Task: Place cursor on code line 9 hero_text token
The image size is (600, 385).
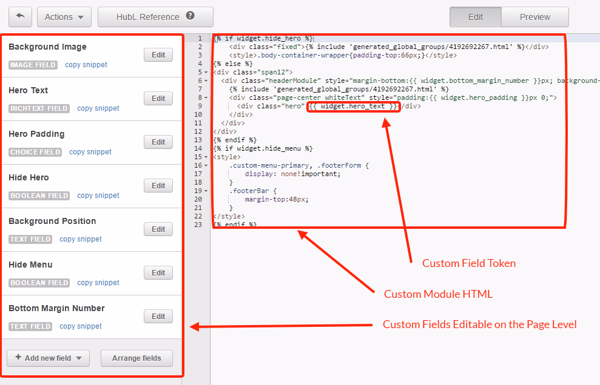Action: click(353, 106)
